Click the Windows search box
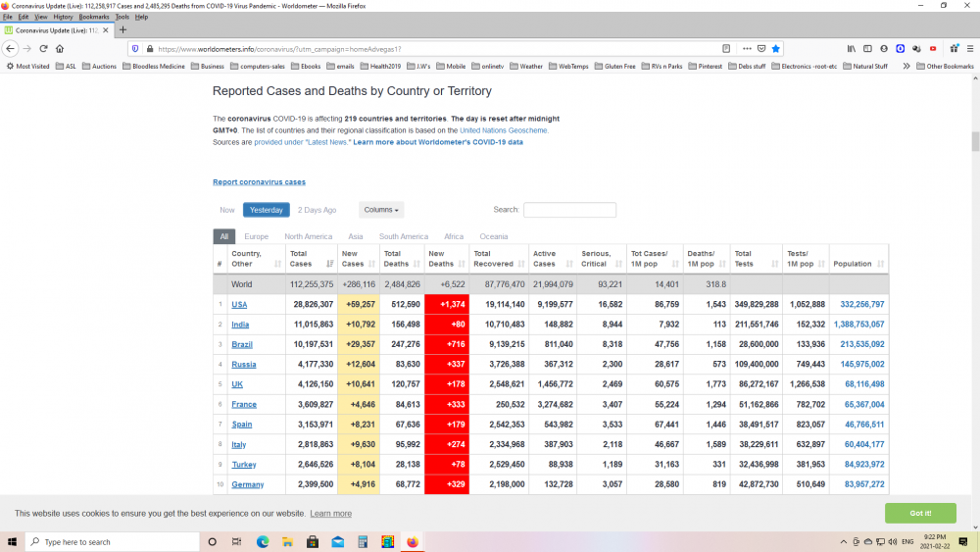This screenshot has height=552, width=980. click(113, 542)
